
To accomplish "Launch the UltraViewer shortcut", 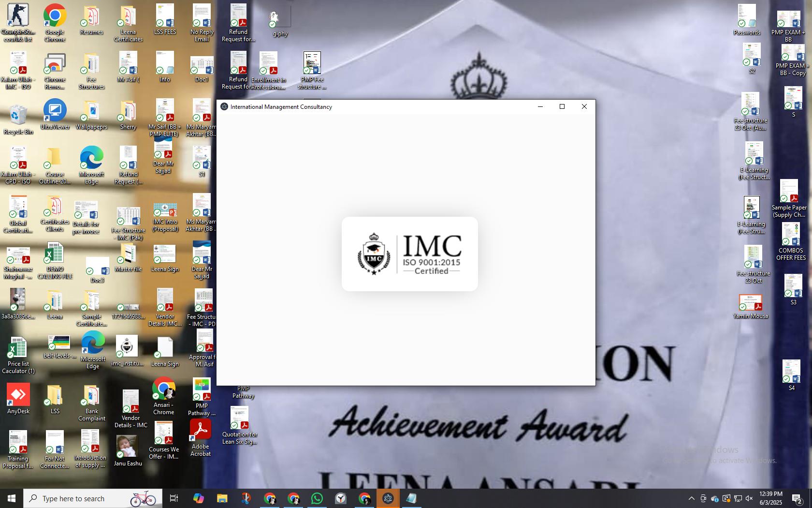I will (55, 114).
